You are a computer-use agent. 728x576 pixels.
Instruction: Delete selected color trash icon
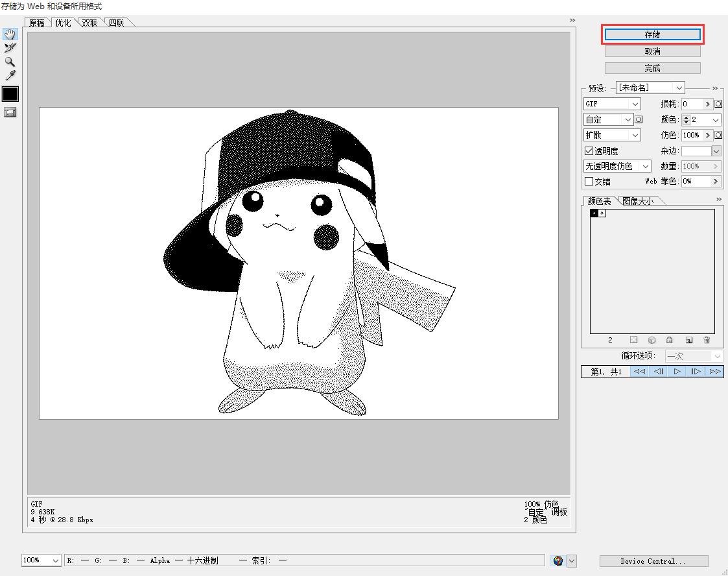coord(707,340)
